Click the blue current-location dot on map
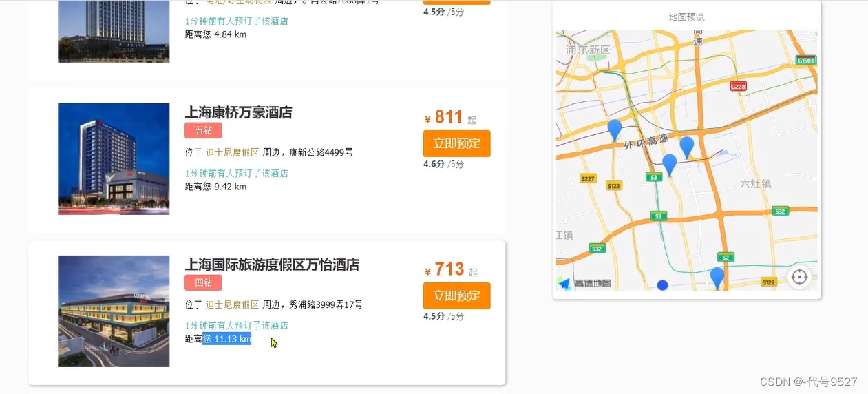 pos(662,285)
